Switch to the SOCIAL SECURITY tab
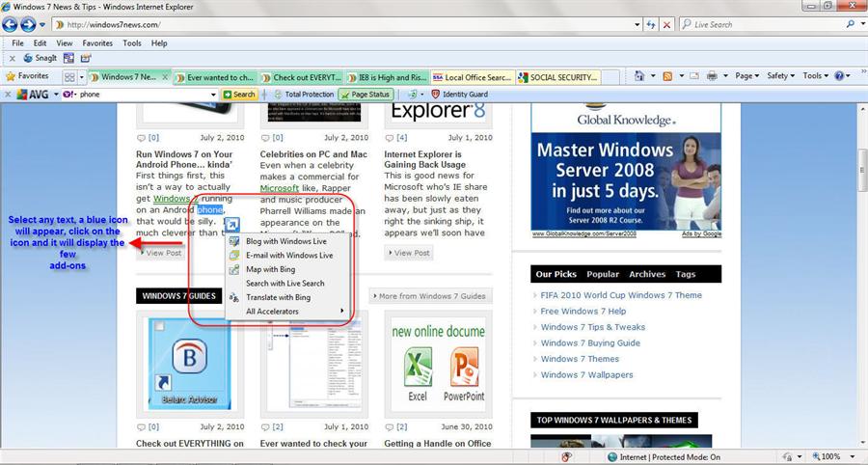Screen dimensions: 868x465 click(558, 77)
